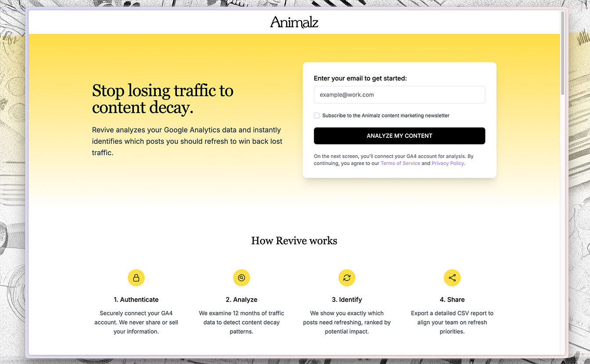Screen dimensions: 590x364
Task: Click the page's vertical scrollbar thumb
Action: tap(563, 53)
